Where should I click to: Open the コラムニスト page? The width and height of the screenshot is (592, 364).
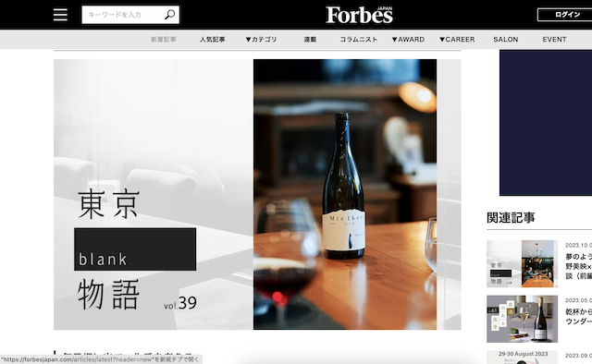pyautogui.click(x=359, y=39)
